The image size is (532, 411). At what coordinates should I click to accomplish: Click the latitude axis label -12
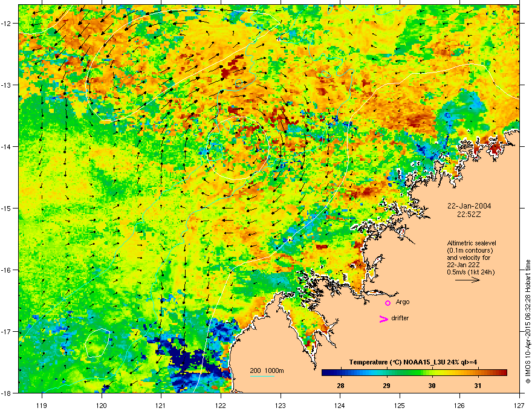coord(7,24)
